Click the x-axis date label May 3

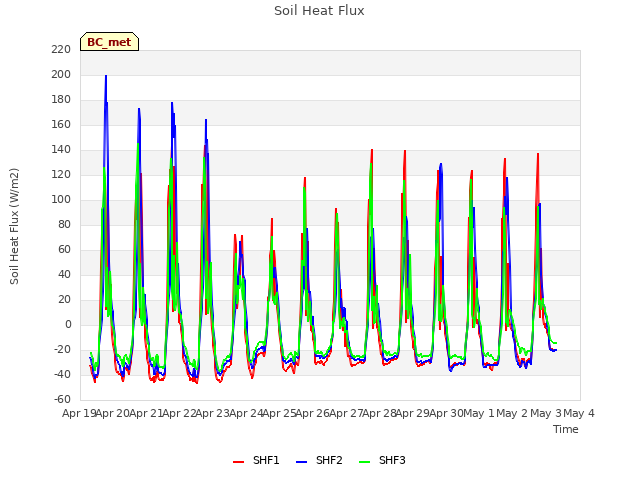[546, 413]
